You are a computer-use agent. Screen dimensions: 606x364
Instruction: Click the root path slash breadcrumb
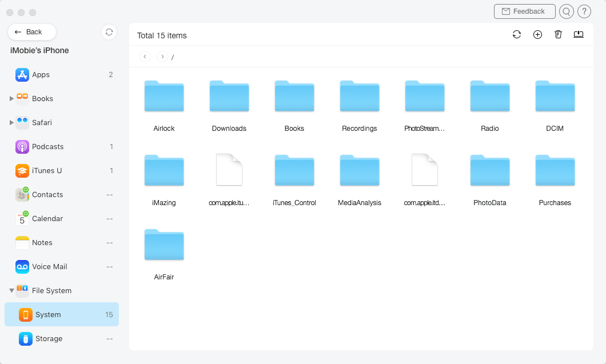[173, 57]
